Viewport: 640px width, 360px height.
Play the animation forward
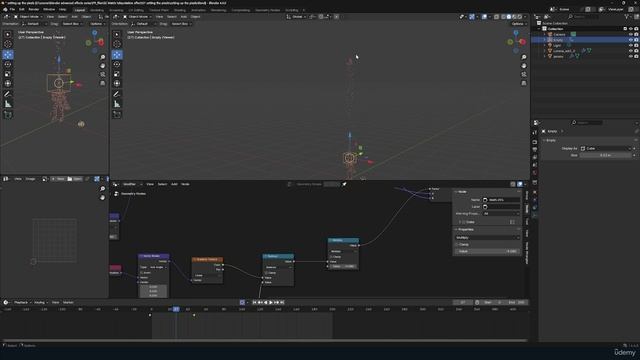(271, 302)
